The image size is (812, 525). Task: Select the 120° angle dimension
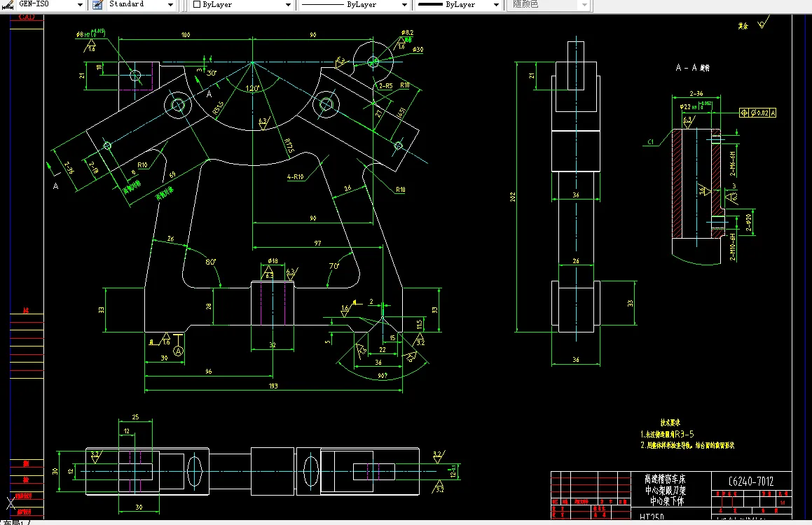(252, 88)
